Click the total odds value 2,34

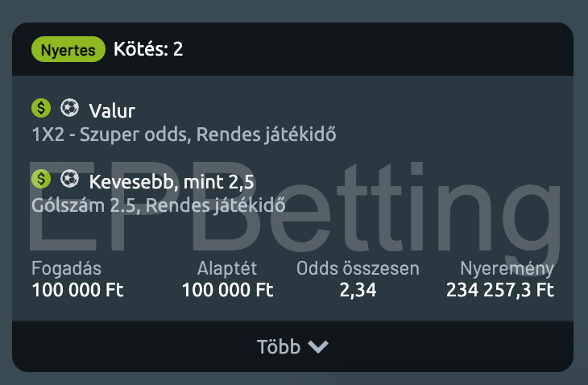[x=358, y=290]
